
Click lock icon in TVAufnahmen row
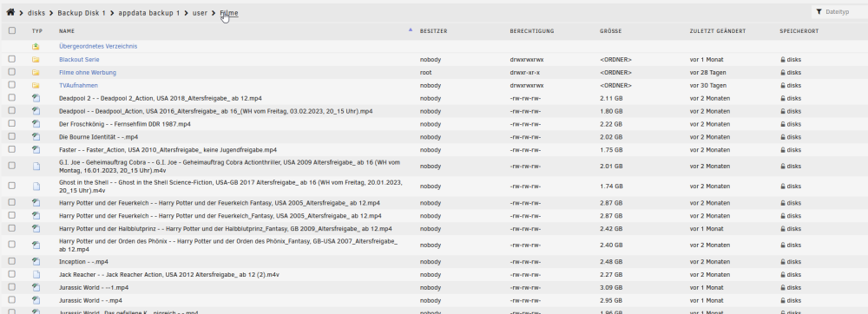(x=783, y=86)
